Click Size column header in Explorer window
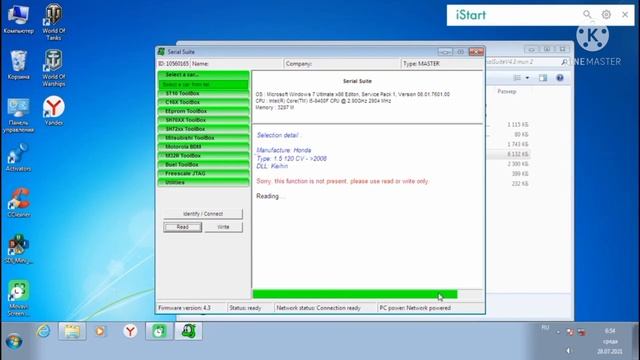This screenshot has width=640, height=360. click(x=507, y=92)
